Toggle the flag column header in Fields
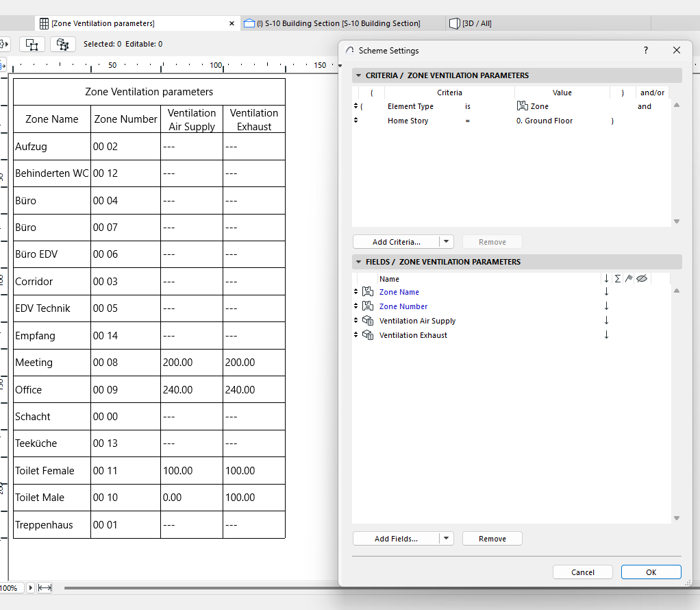This screenshot has height=610, width=700. click(629, 278)
